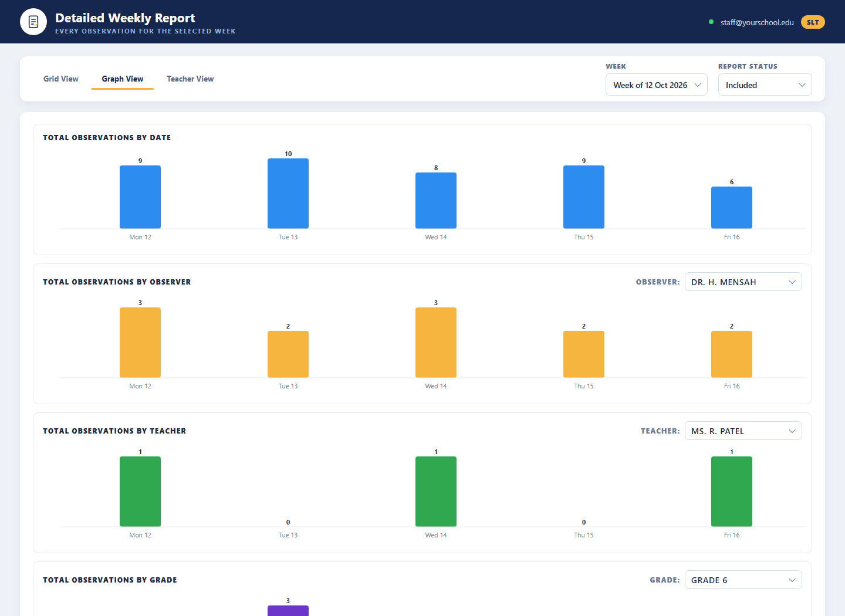Click the "Wed 14" axis label in the observer chart
845x616 pixels.
(436, 386)
